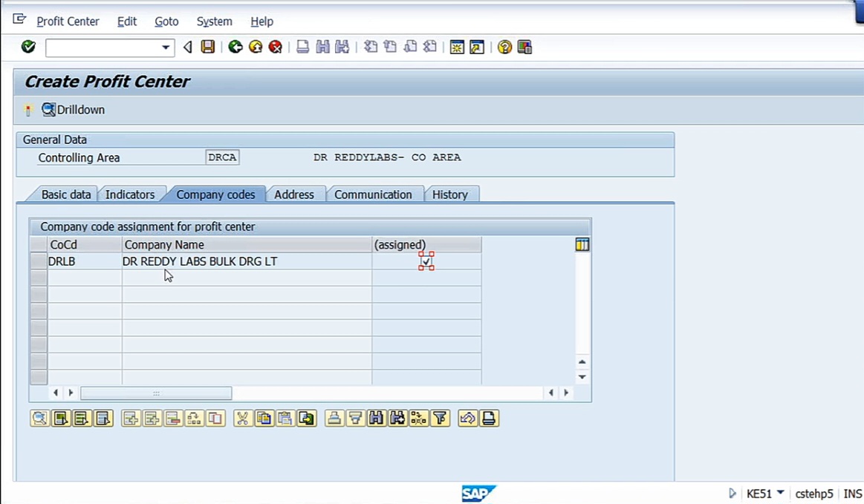Click the DR REDDY LABS BULK DRG LT cell
The width and height of the screenshot is (864, 504).
click(247, 261)
